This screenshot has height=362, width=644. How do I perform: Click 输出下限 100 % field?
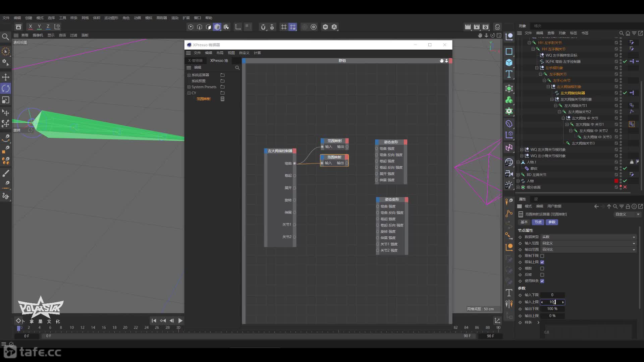[552, 309]
